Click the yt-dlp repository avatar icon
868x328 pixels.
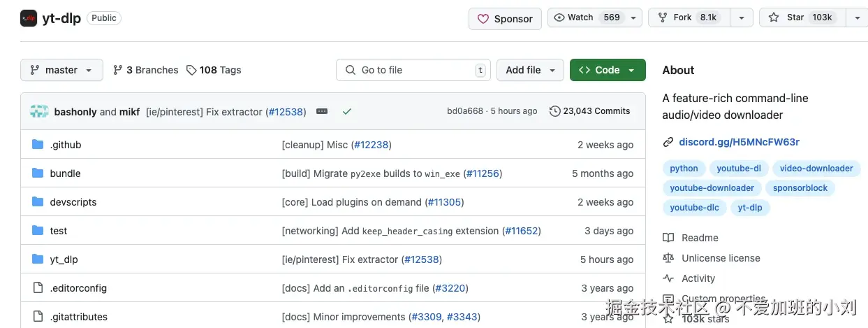[x=29, y=18]
